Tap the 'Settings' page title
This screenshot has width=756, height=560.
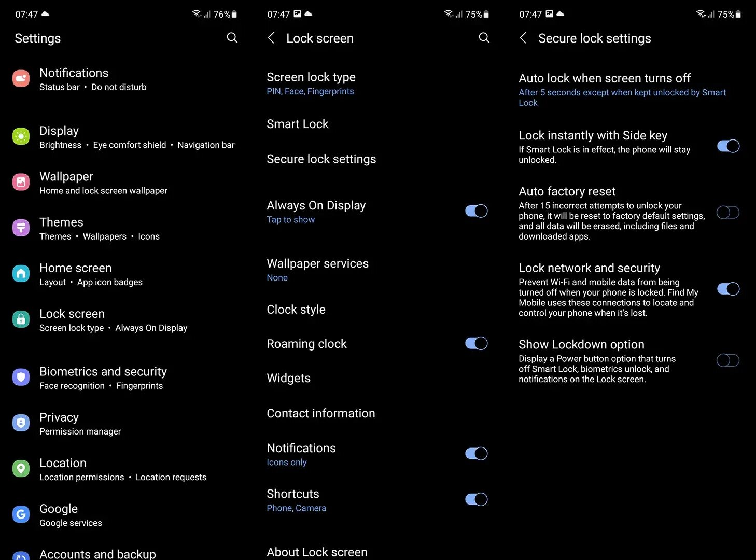click(x=37, y=38)
